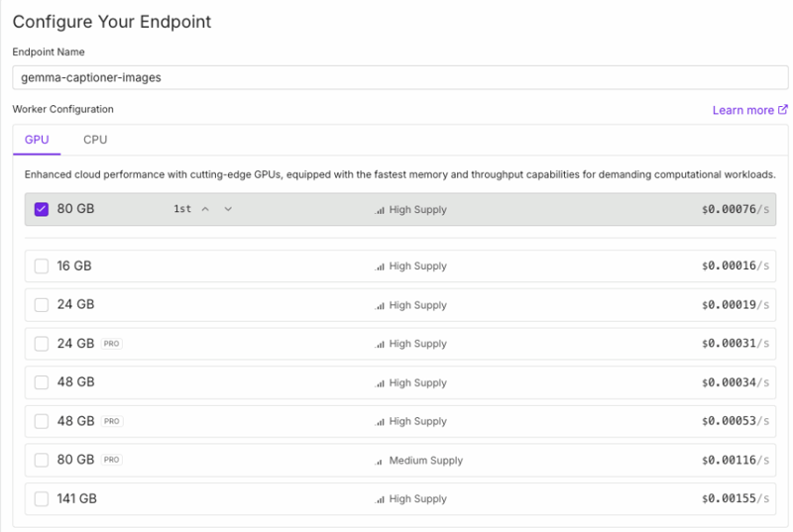This screenshot has width=793, height=532.
Task: Uncheck the selected 80 GB checkbox
Action: (x=41, y=209)
